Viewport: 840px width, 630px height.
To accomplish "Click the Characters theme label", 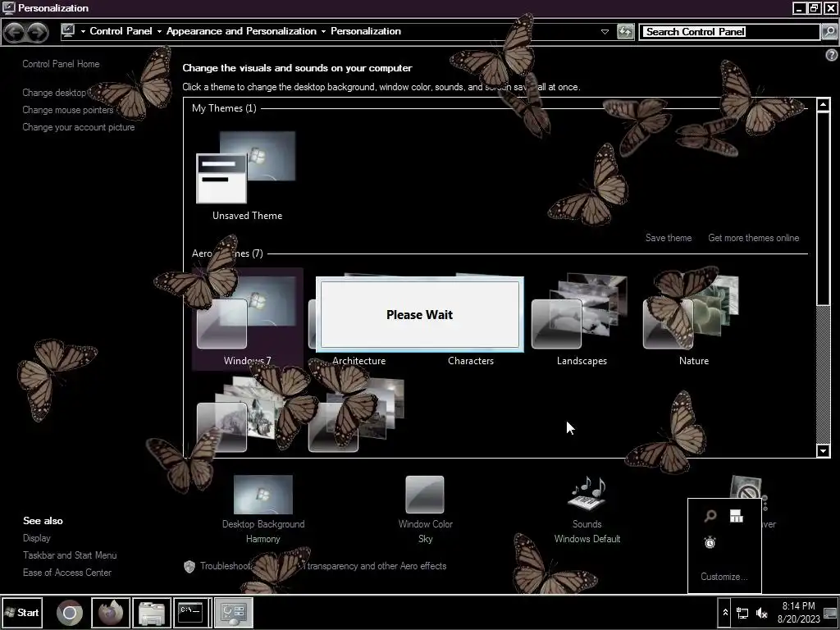I will pos(470,361).
